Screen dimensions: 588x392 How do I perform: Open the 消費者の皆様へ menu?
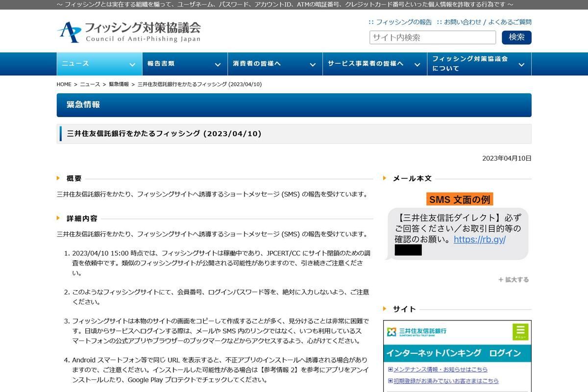(274, 64)
